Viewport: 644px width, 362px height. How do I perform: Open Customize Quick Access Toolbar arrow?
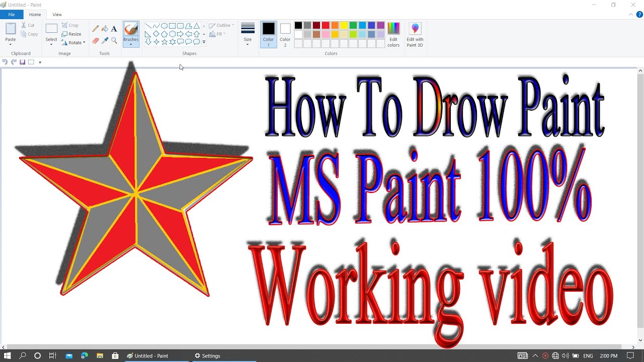40,62
